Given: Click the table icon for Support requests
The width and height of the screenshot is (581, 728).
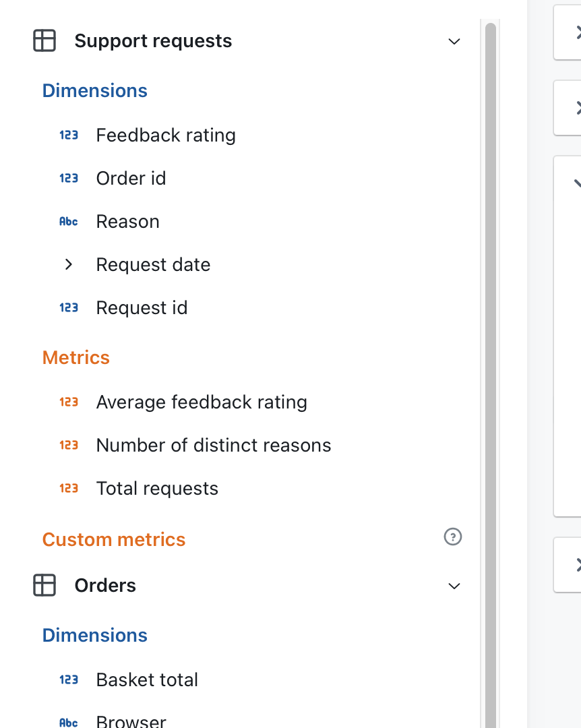Looking at the screenshot, I should pyautogui.click(x=44, y=40).
